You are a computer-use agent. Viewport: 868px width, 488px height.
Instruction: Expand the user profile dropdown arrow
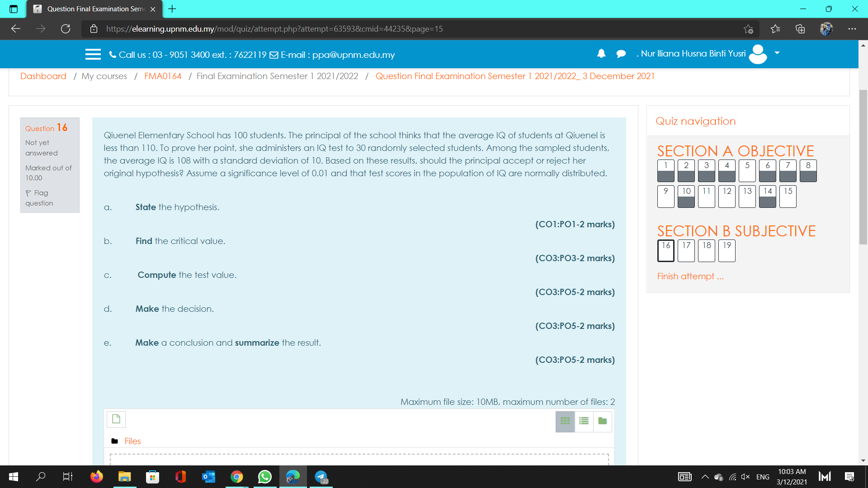[776, 53]
